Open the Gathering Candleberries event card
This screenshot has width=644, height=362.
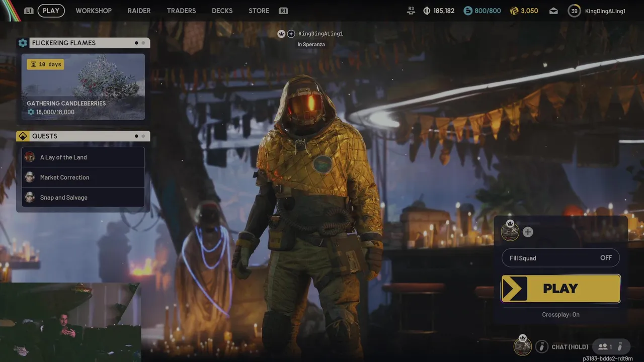tap(83, 87)
